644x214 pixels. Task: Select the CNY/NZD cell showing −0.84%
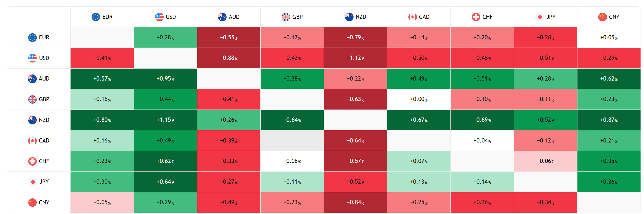(355, 202)
